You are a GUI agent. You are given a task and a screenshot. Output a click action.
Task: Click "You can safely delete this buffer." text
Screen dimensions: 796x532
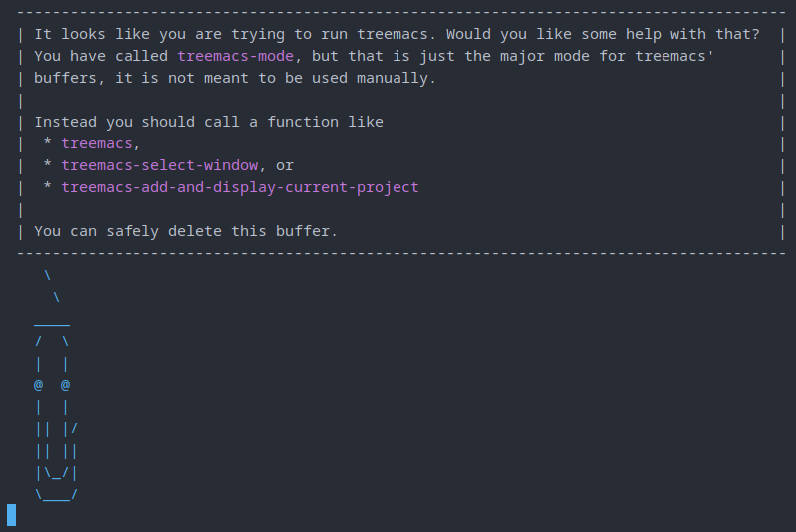tap(186, 231)
